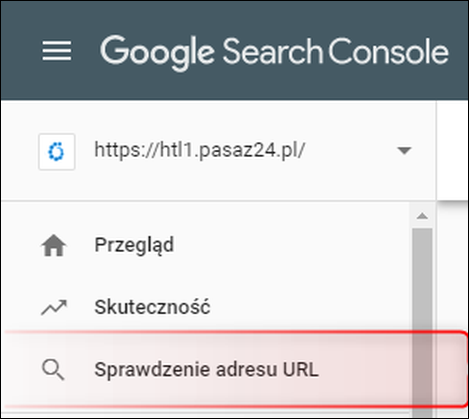Viewport: 469px width, 419px height.
Task: Click the sidebar scrollbar up arrow
Action: (422, 216)
